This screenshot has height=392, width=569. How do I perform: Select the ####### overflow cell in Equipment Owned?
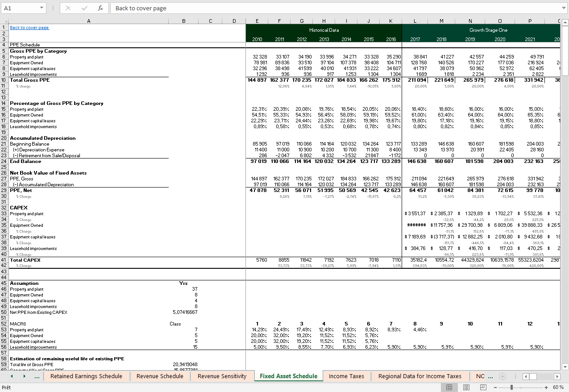[415, 225]
